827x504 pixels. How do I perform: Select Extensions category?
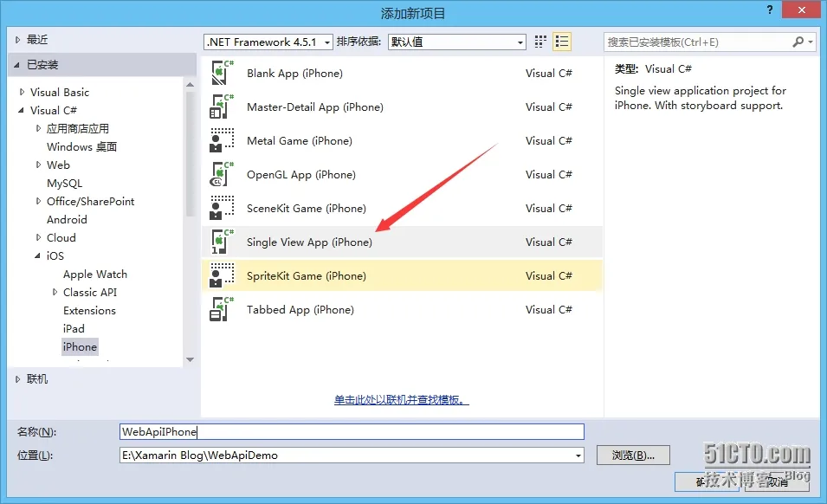click(89, 311)
